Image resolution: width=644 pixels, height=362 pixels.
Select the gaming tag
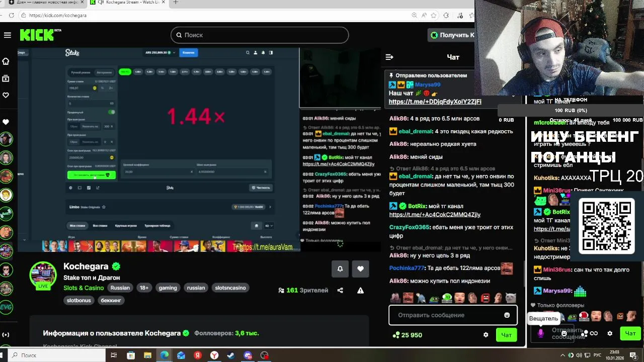[x=168, y=288]
